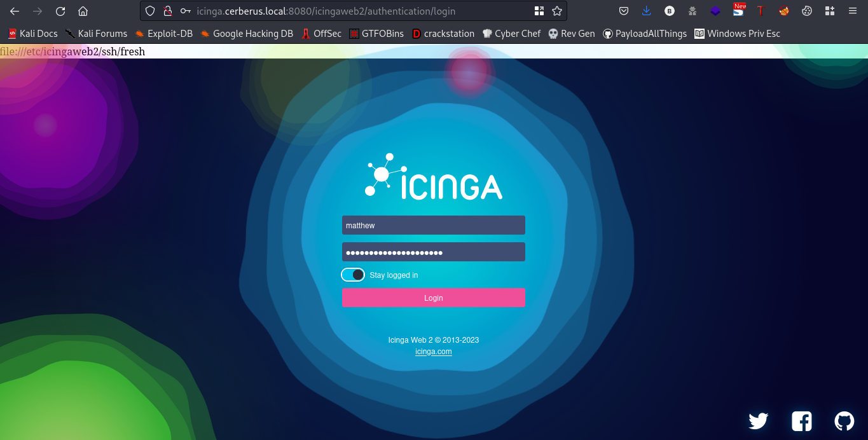Image resolution: width=868 pixels, height=440 pixels.
Task: Click the pink Login button
Action: 434,298
